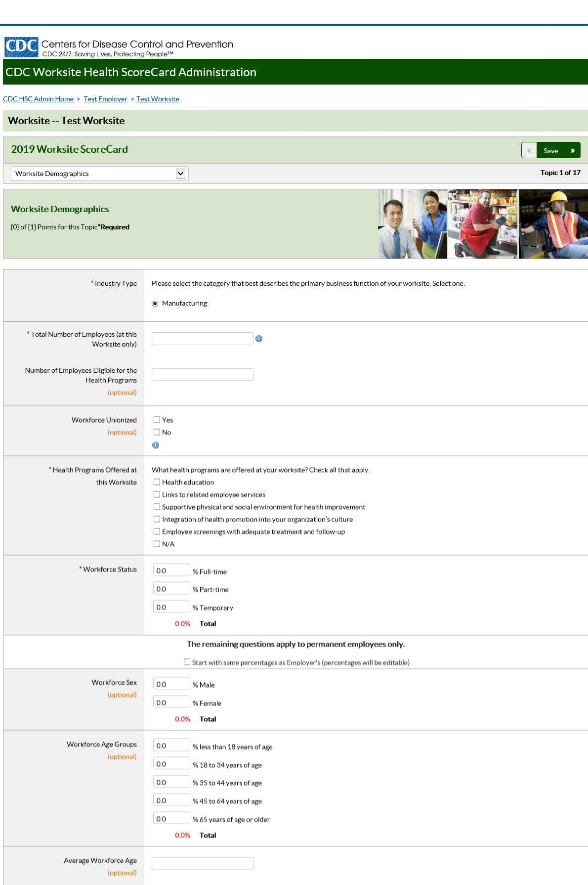Check Yes for Workforce Unionized
Screen dimensions: 588x885
(x=157, y=420)
